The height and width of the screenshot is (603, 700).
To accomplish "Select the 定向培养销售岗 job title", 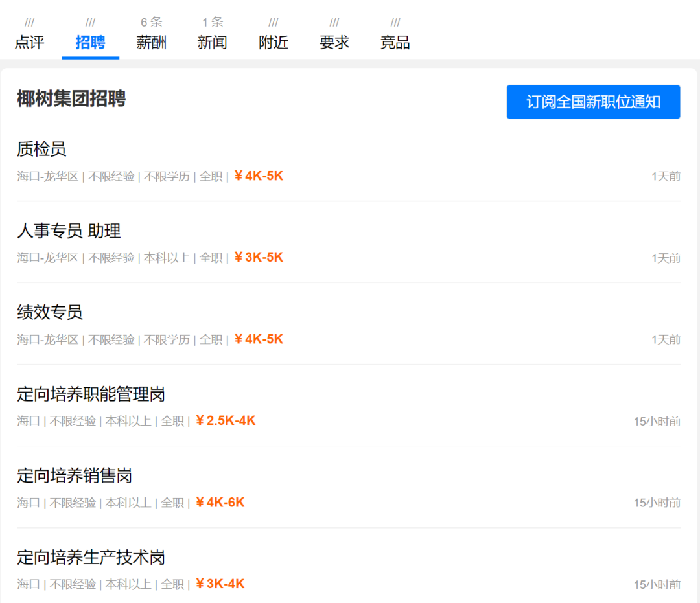I will click(75, 476).
